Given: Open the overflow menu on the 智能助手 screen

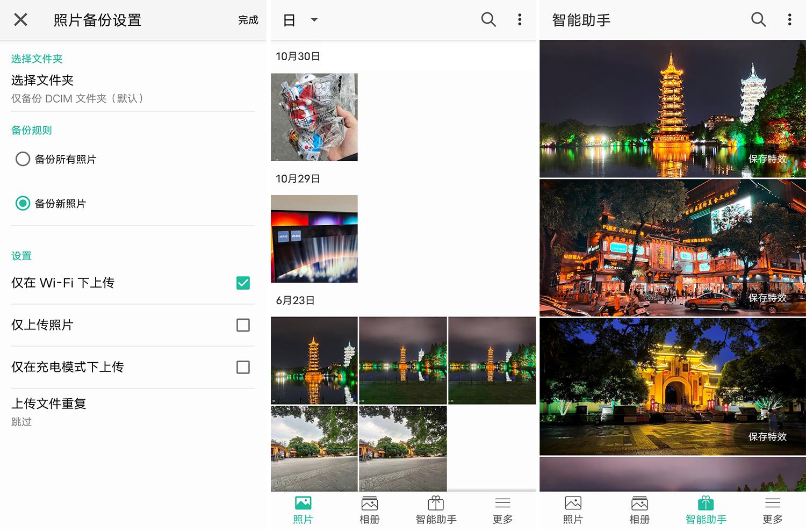Looking at the screenshot, I should [x=789, y=19].
